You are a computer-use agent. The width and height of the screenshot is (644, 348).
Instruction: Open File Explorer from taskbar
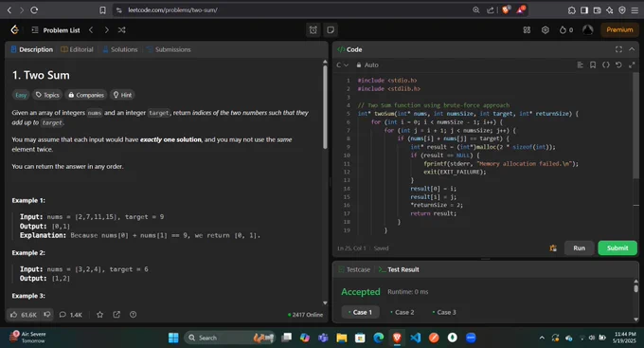(342, 338)
